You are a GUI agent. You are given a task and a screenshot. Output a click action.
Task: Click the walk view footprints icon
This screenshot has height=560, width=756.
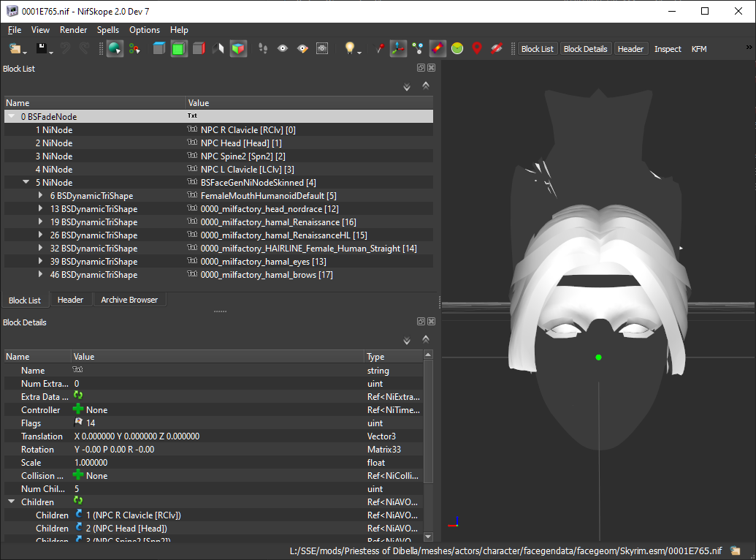263,49
